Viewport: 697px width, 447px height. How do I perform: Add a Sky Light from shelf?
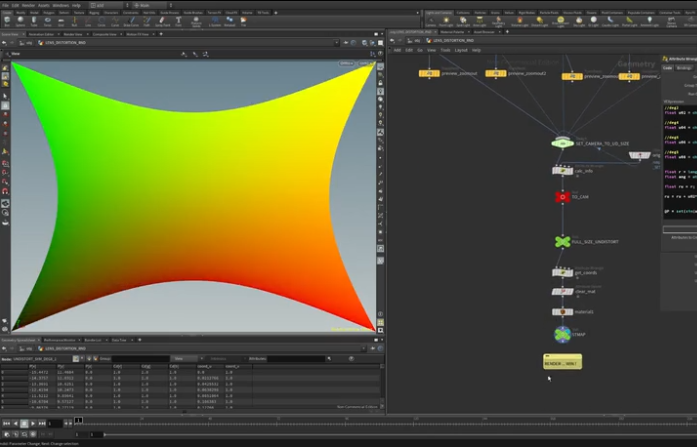pos(579,21)
